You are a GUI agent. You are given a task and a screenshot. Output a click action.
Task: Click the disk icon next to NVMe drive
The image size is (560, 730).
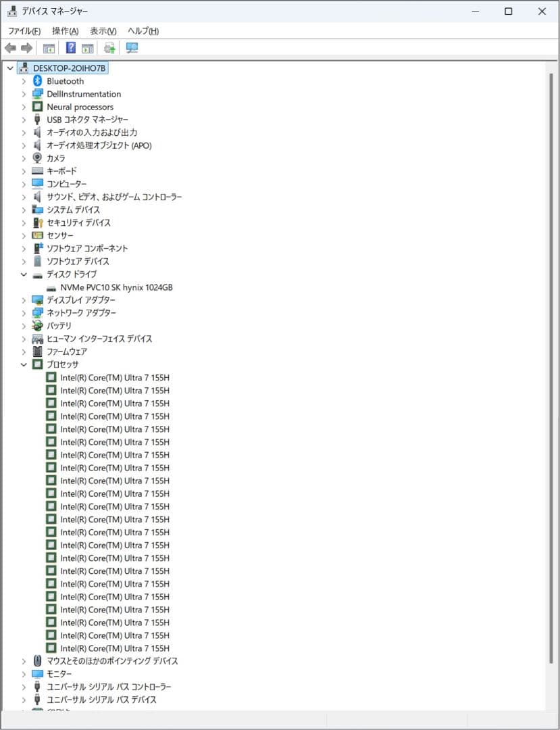(x=51, y=287)
